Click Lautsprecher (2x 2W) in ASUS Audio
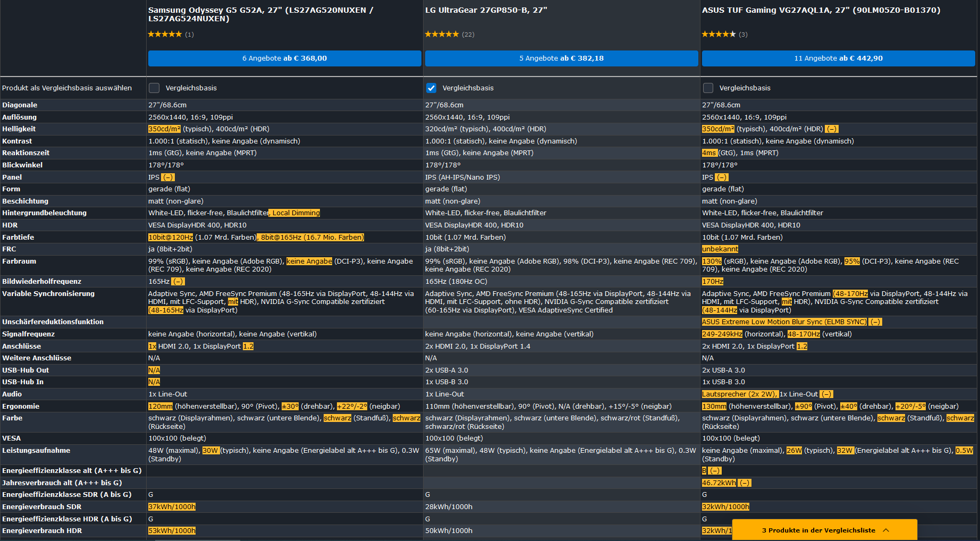The width and height of the screenshot is (980, 541). (739, 394)
